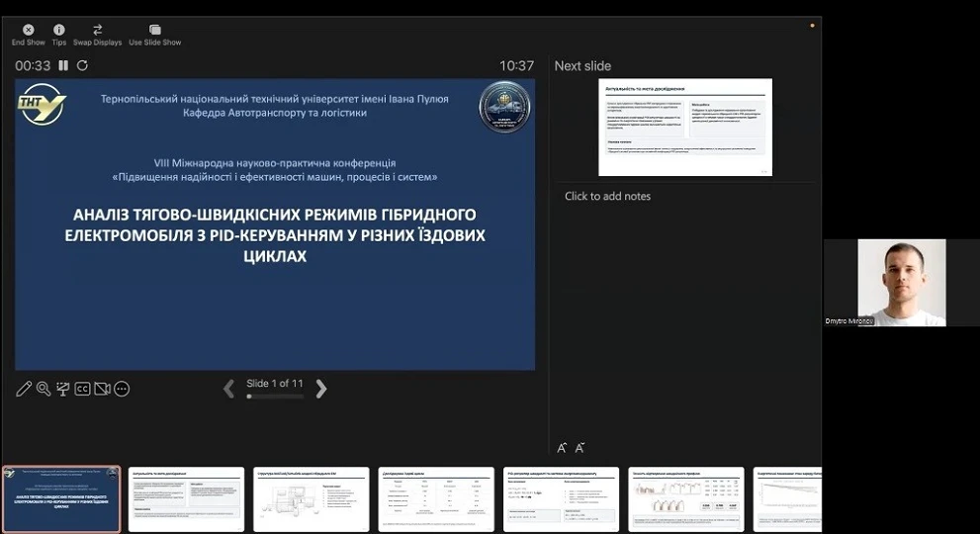Open more slide show options menu
The width and height of the screenshot is (980, 534).
pos(122,389)
